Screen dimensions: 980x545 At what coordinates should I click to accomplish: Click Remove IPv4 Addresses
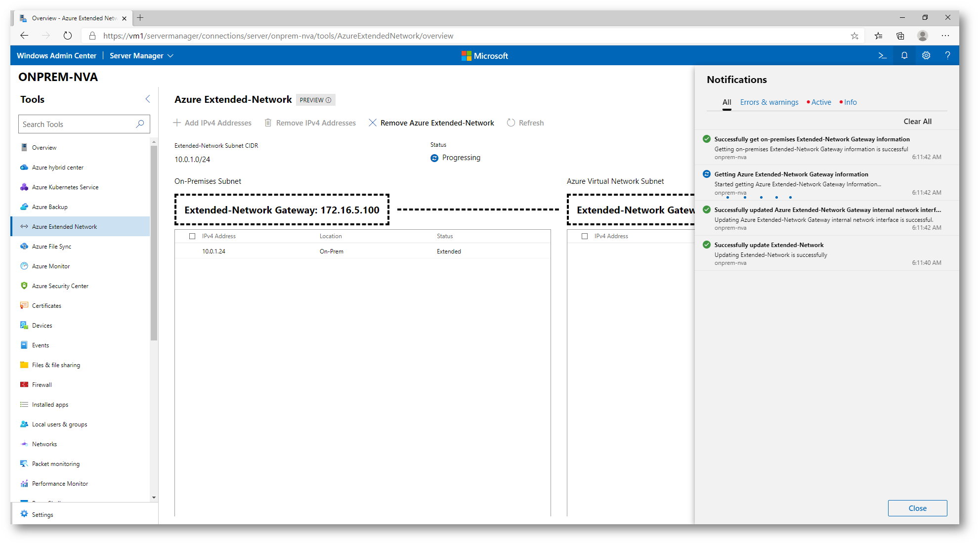click(x=310, y=123)
